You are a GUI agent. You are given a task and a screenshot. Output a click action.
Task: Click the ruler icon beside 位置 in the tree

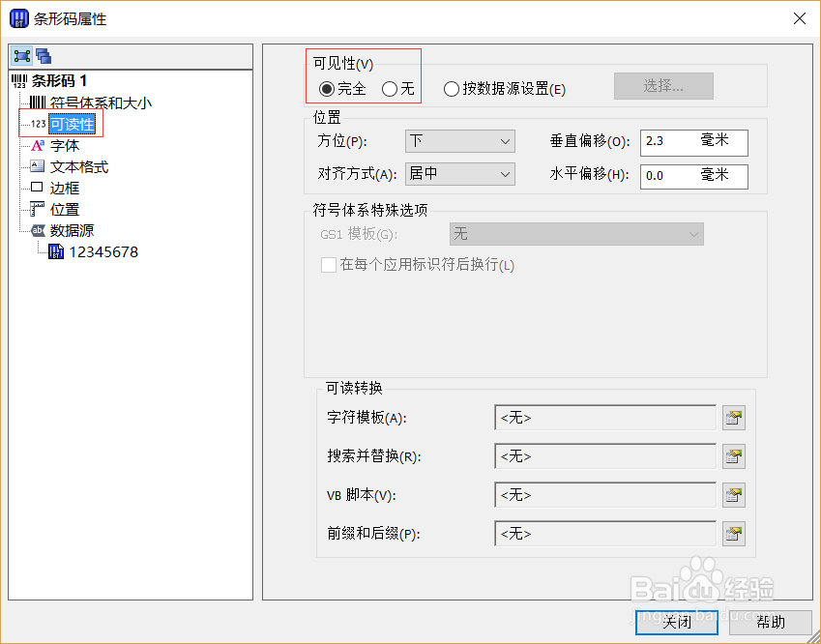[x=37, y=209]
